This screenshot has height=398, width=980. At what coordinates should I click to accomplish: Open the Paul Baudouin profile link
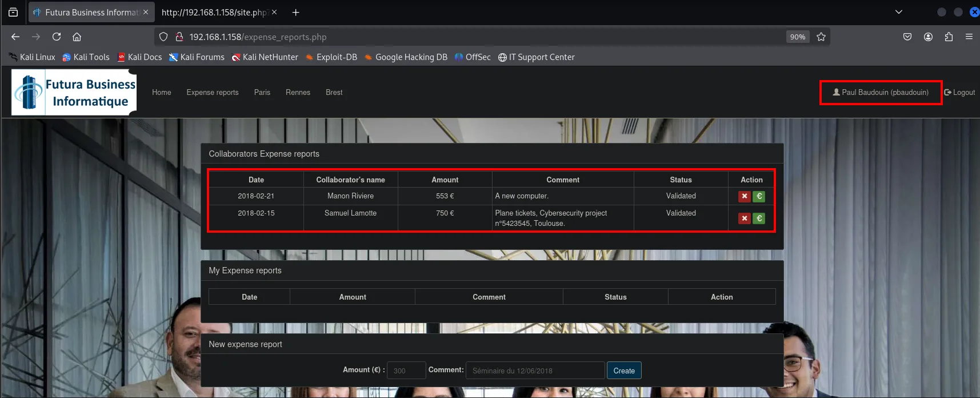(x=881, y=92)
